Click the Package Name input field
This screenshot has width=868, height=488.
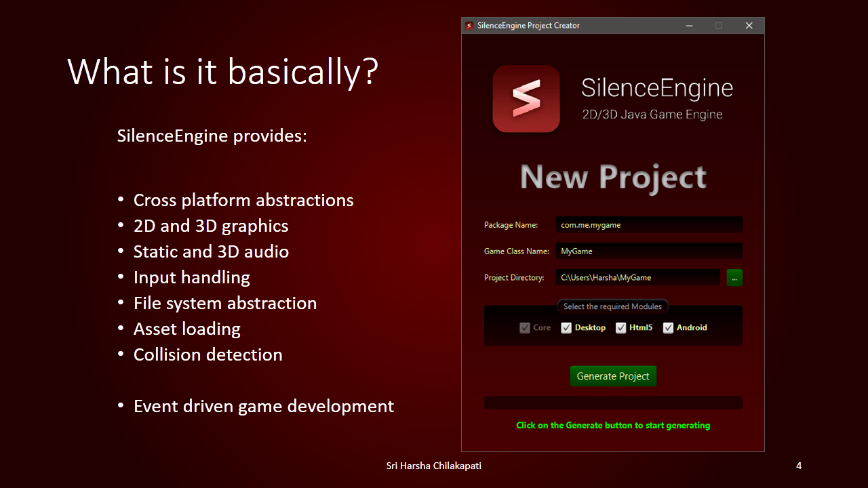(x=649, y=225)
